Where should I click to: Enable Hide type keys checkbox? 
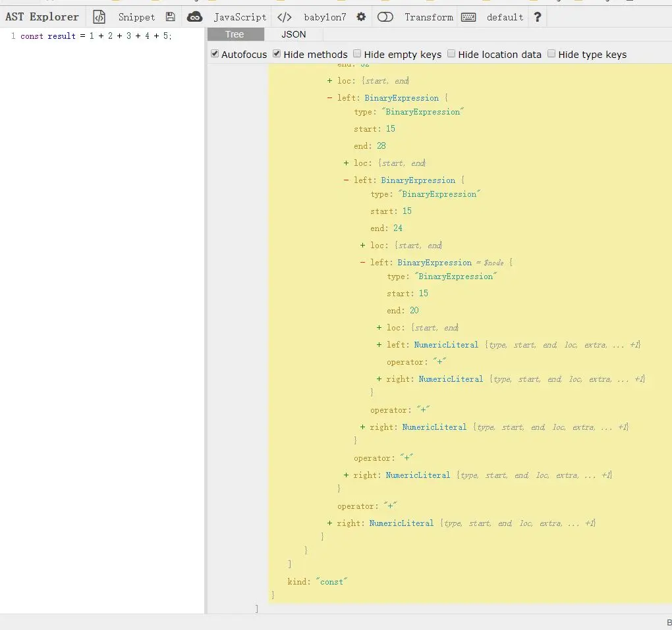click(x=551, y=53)
